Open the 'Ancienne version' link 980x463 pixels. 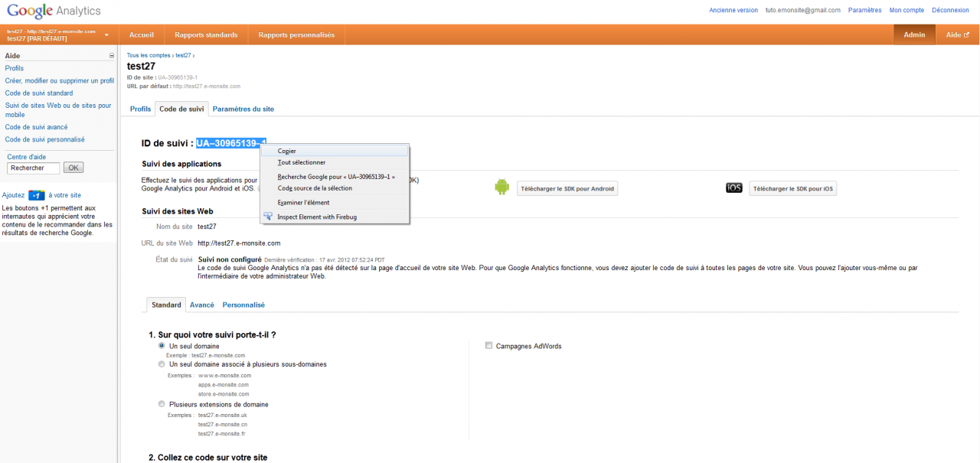click(733, 10)
